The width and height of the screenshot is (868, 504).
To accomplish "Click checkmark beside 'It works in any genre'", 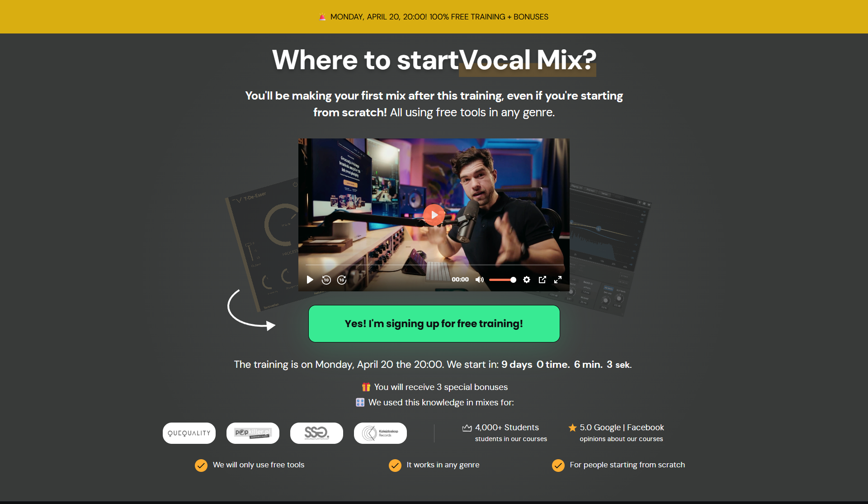I will (395, 465).
